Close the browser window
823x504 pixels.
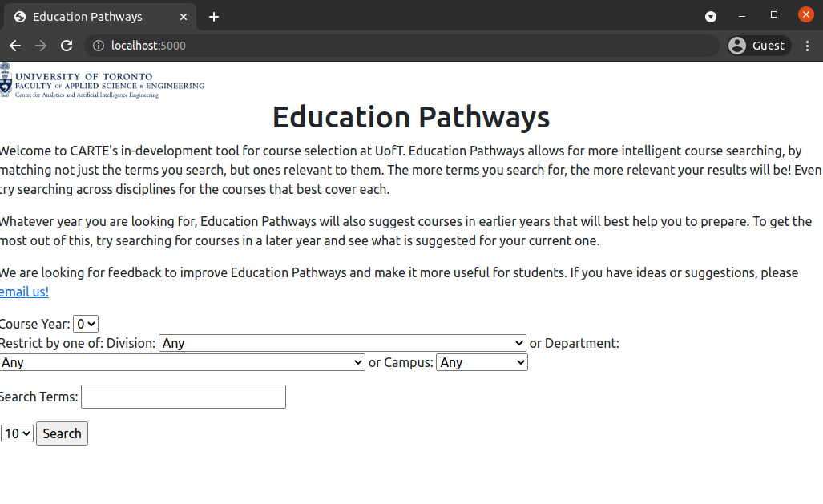click(805, 14)
